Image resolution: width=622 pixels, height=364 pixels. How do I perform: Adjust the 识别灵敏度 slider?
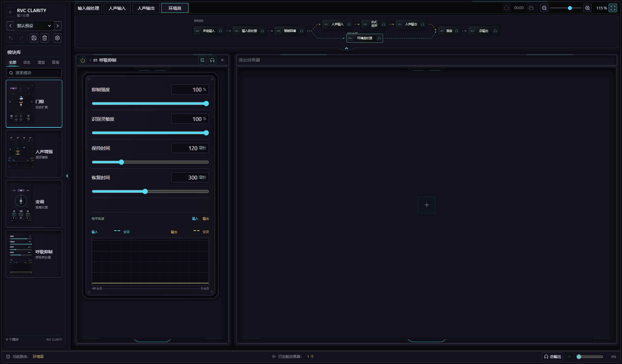150,133
